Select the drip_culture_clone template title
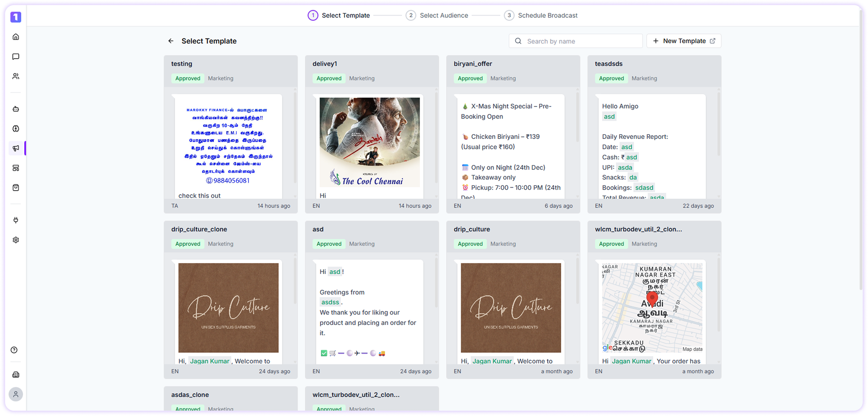 pos(199,229)
